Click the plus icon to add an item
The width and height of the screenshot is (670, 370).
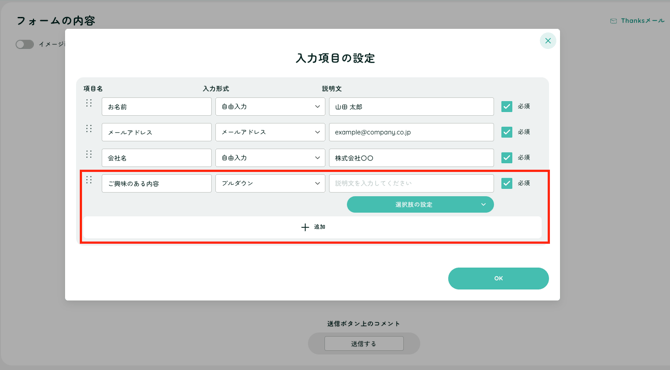[305, 227]
